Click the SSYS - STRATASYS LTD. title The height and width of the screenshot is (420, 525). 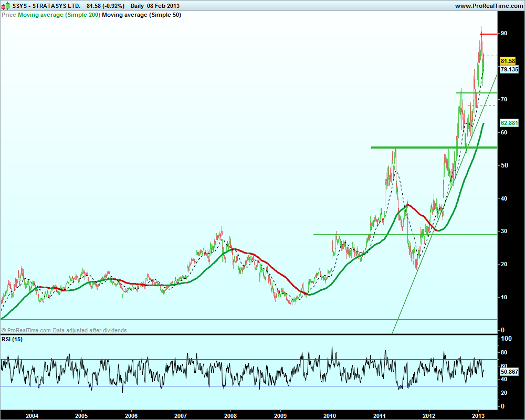[47, 6]
